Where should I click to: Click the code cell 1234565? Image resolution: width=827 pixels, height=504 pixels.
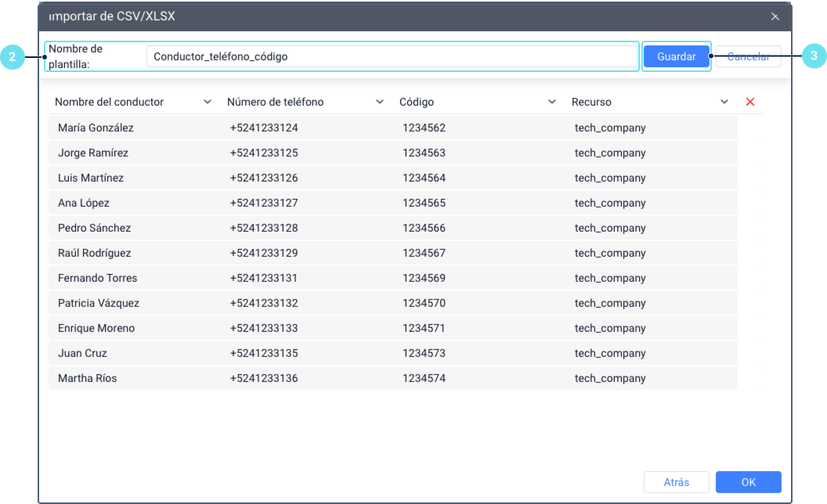pos(424,203)
